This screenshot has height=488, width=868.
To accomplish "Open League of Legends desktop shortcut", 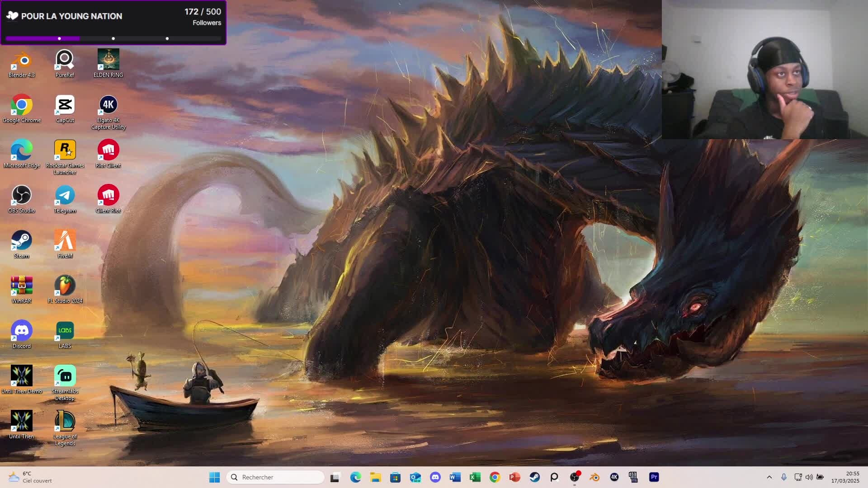I will tap(65, 428).
